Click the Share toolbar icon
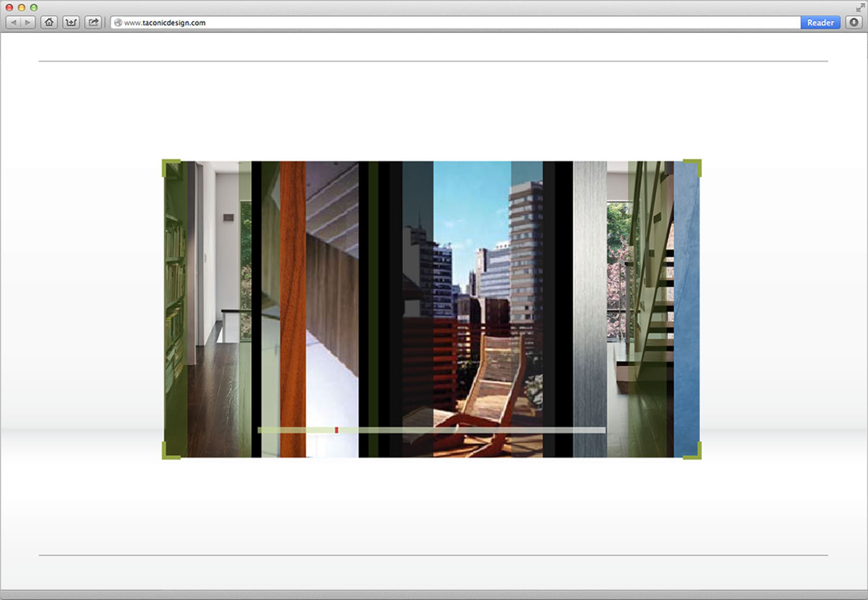Screen dimensions: 868x600 tap(93, 22)
